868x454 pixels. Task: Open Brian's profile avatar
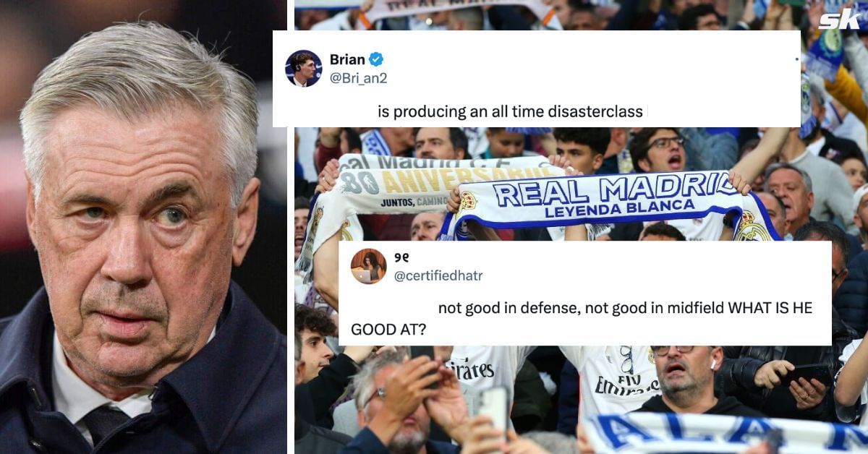[x=304, y=69]
